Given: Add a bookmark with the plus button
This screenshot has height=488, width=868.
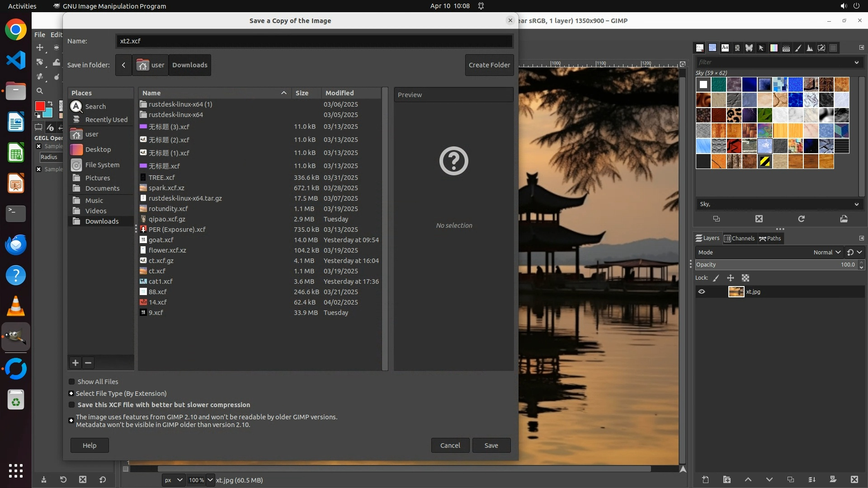Looking at the screenshot, I should [x=75, y=363].
